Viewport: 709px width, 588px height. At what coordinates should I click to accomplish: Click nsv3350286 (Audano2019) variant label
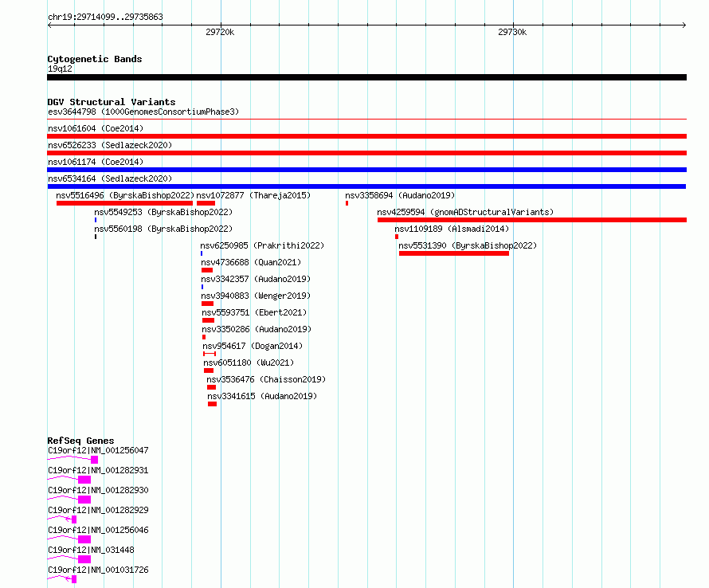257,329
